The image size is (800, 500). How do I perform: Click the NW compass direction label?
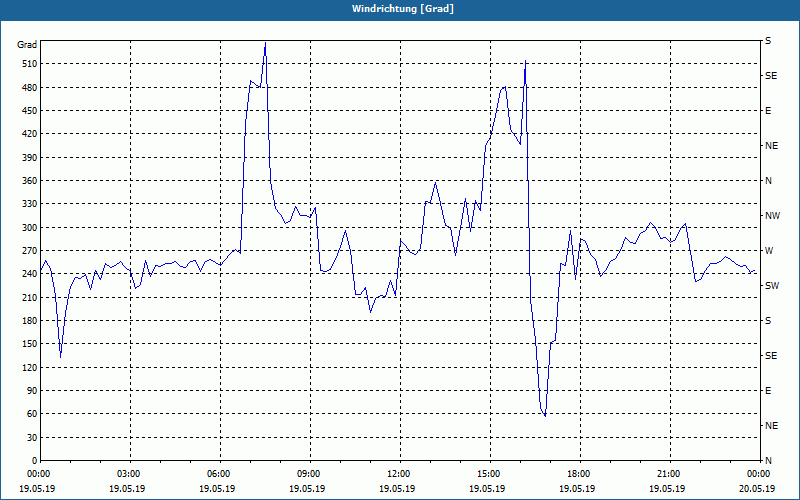point(772,216)
